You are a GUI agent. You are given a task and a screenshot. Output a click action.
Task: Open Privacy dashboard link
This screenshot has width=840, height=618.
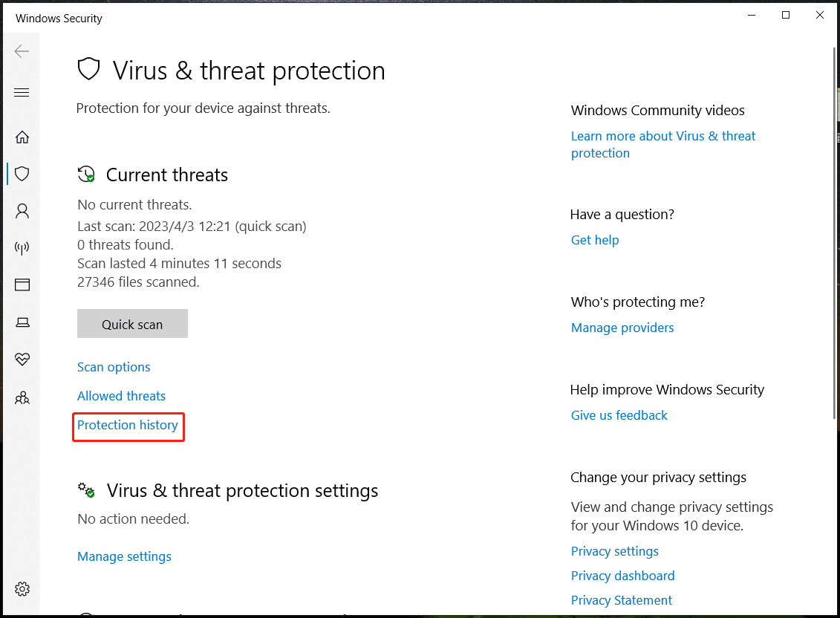tap(622, 576)
